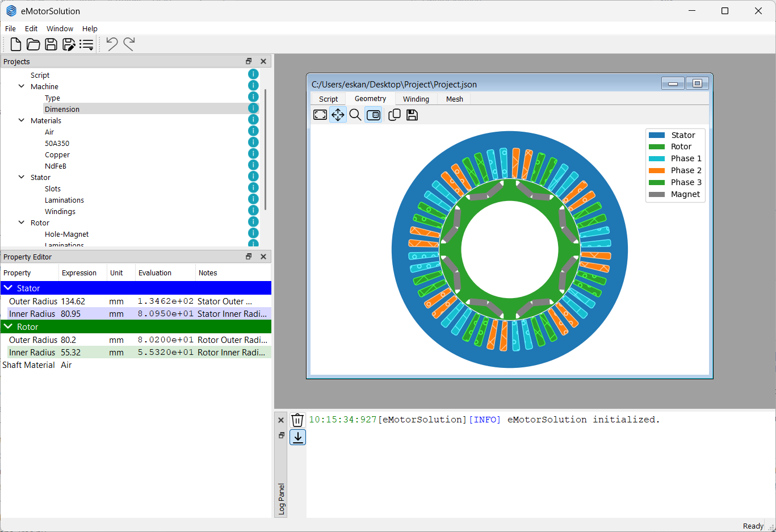Open the Mesh tab of the project

[454, 98]
